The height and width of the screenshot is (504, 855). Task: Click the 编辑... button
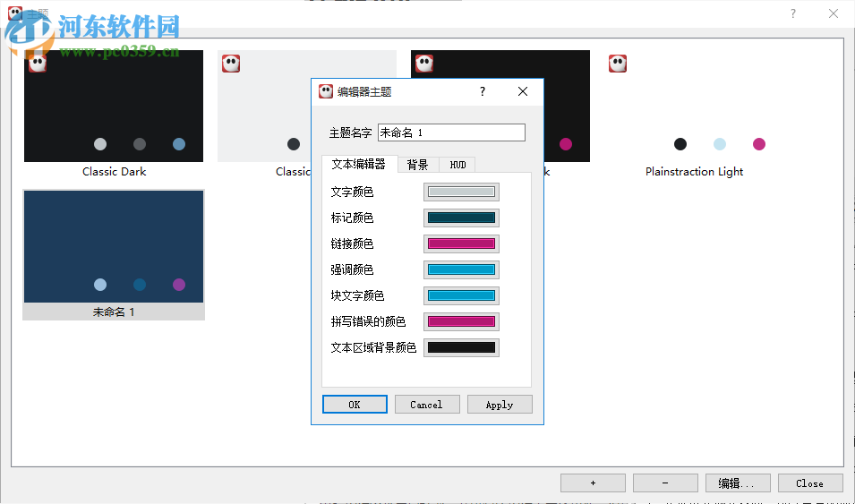coord(738,483)
